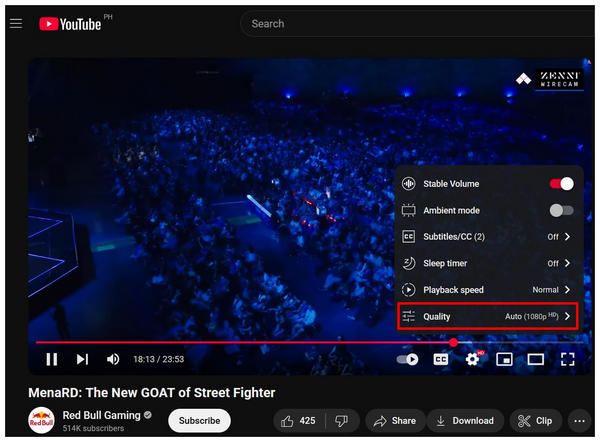Open settings gear icon

pos(473,359)
